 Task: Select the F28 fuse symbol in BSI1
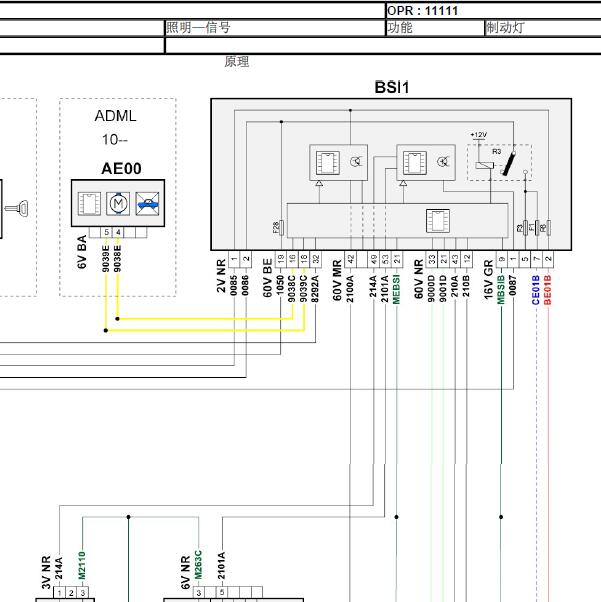pos(280,227)
